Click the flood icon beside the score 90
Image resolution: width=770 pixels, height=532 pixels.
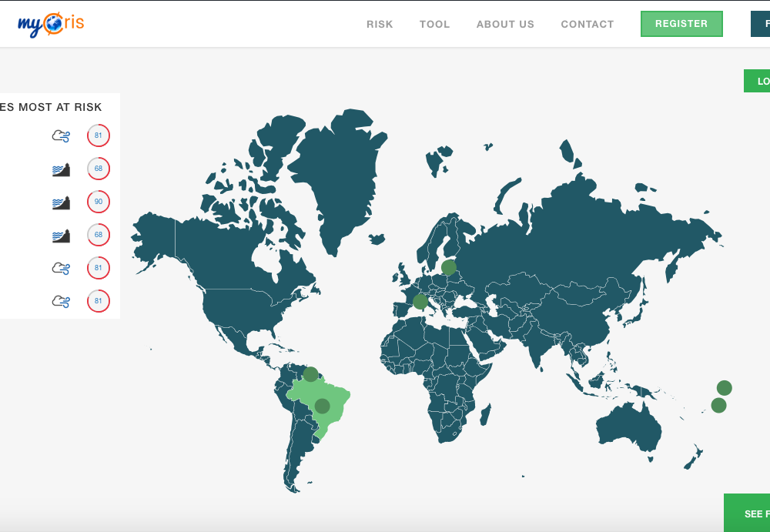(x=61, y=202)
